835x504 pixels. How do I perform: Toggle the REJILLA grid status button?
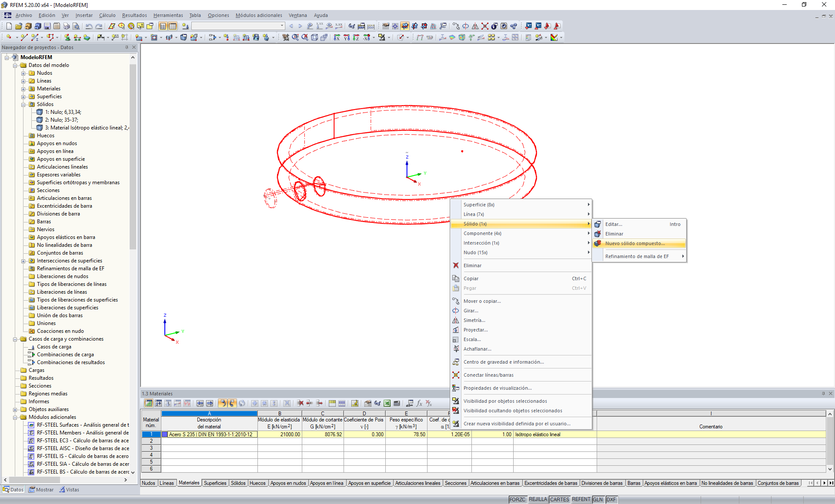pyautogui.click(x=538, y=500)
